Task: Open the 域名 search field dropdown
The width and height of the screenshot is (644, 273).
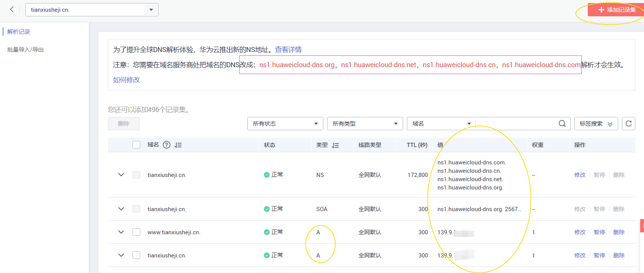Action: point(441,124)
